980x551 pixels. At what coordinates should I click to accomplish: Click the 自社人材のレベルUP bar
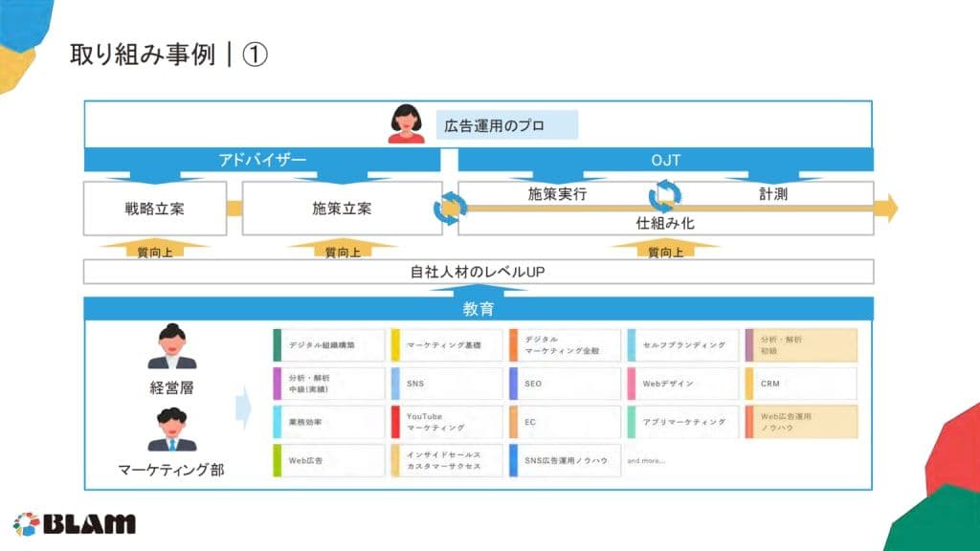click(x=479, y=272)
